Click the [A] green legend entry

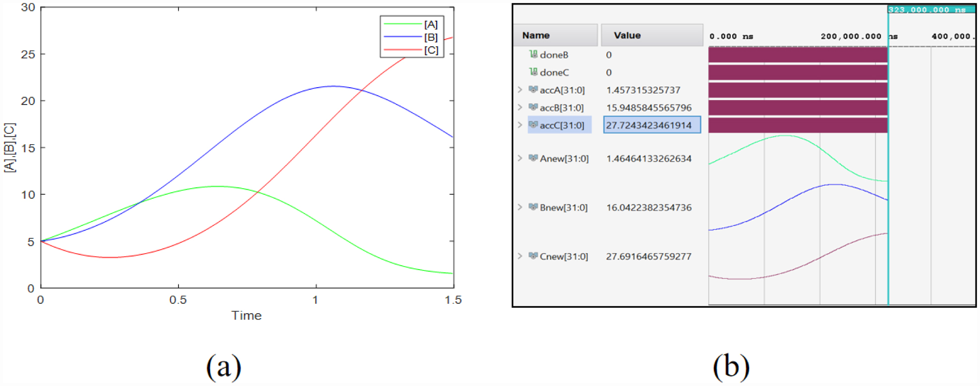point(411,24)
